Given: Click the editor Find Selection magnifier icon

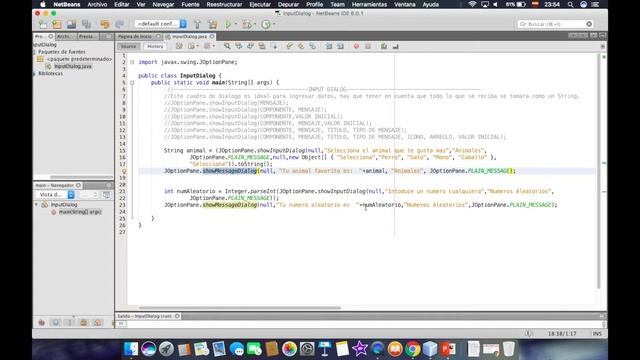Looking at the screenshot, I should point(227,47).
